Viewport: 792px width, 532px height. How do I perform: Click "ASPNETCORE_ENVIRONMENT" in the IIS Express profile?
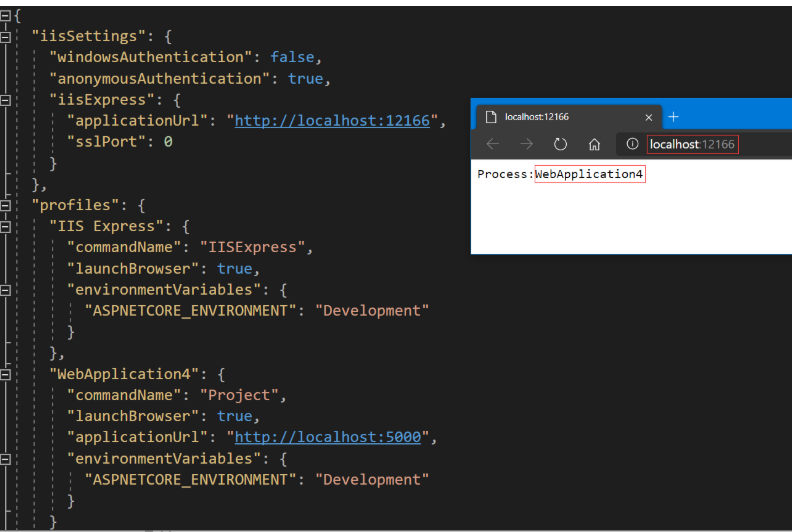point(190,311)
